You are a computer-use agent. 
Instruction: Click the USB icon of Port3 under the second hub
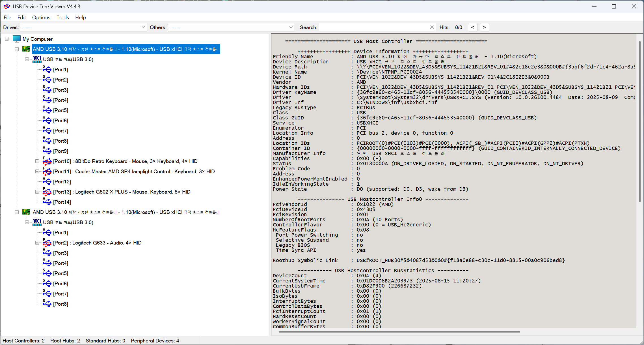pos(47,252)
